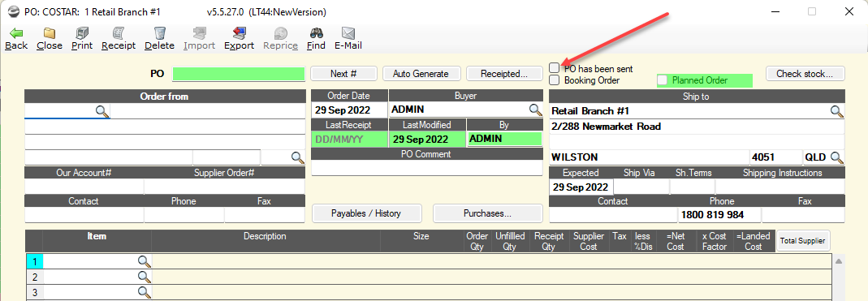Click the Supplier Cost column header
The height and width of the screenshot is (301, 868).
coord(589,241)
